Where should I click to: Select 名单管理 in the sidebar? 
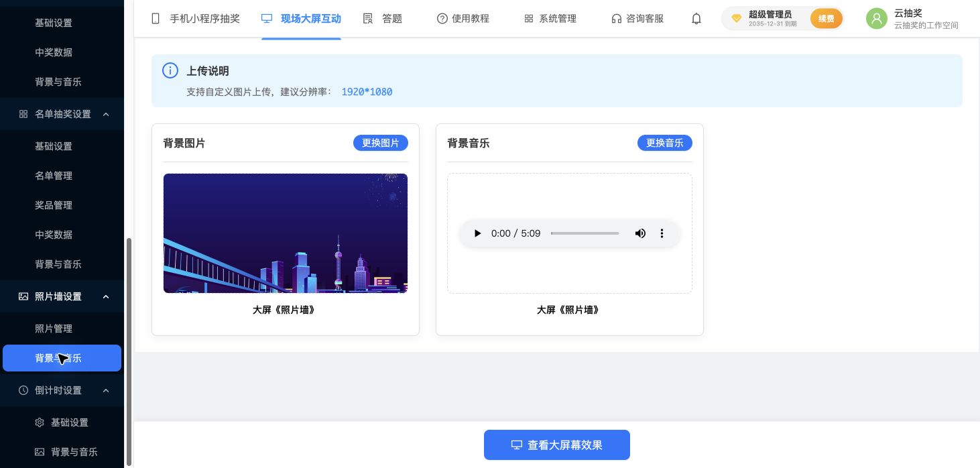tap(54, 176)
